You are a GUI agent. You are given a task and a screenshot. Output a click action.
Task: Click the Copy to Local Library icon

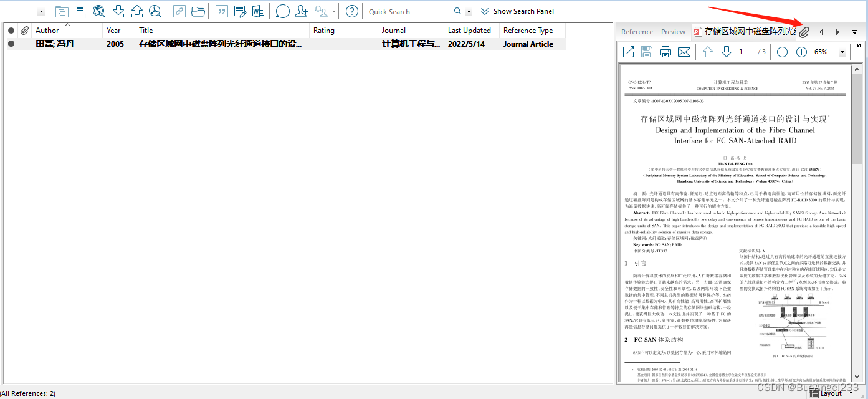pyautogui.click(x=61, y=11)
